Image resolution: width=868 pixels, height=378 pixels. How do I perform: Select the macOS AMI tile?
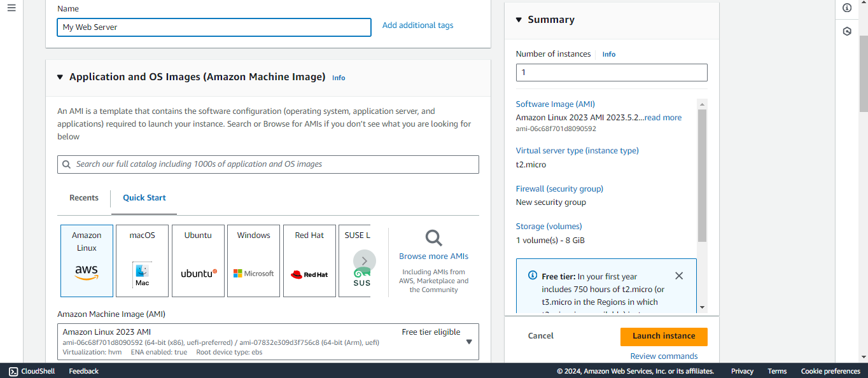tap(141, 261)
